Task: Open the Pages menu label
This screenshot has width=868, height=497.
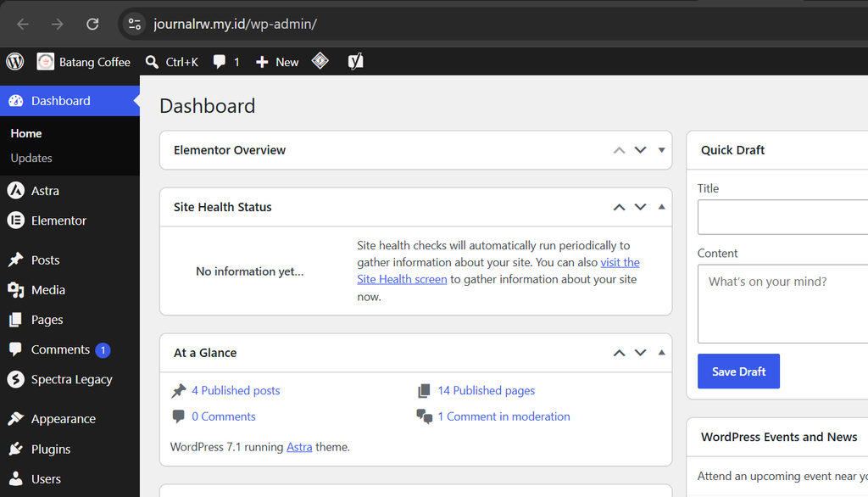Action: tap(47, 320)
